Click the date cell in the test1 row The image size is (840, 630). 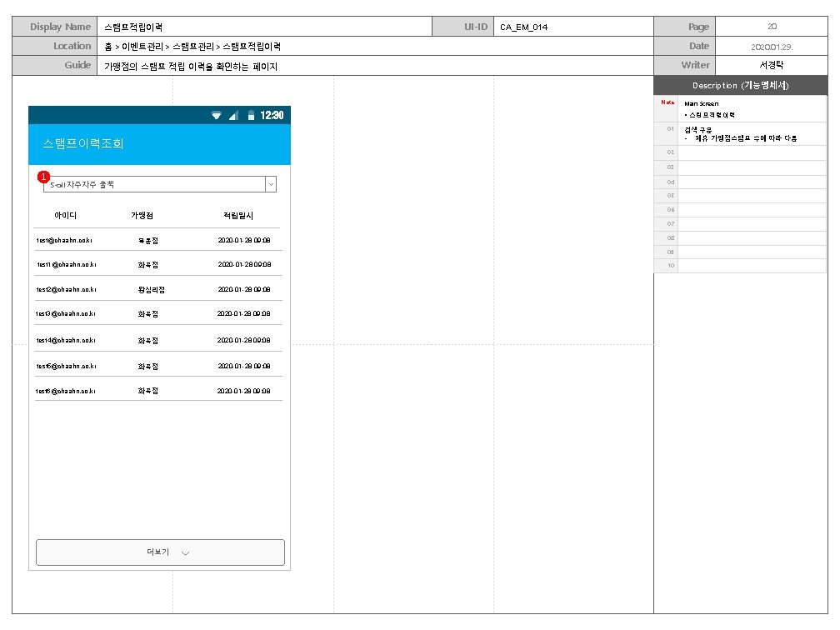point(243,241)
